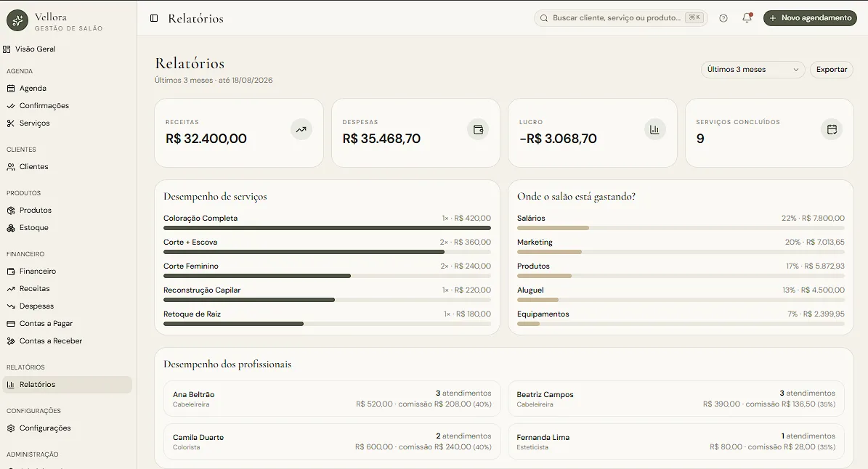Click the Vellora logo icon
Image resolution: width=868 pixels, height=469 pixels.
click(17, 20)
